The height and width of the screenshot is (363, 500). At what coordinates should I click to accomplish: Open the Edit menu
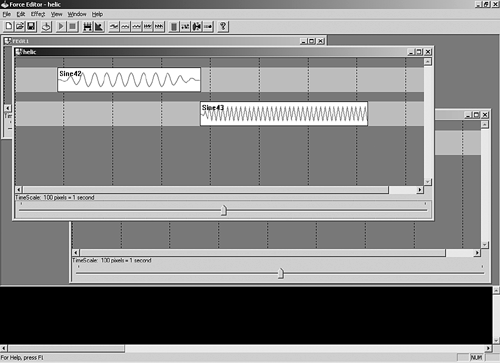pos(21,14)
